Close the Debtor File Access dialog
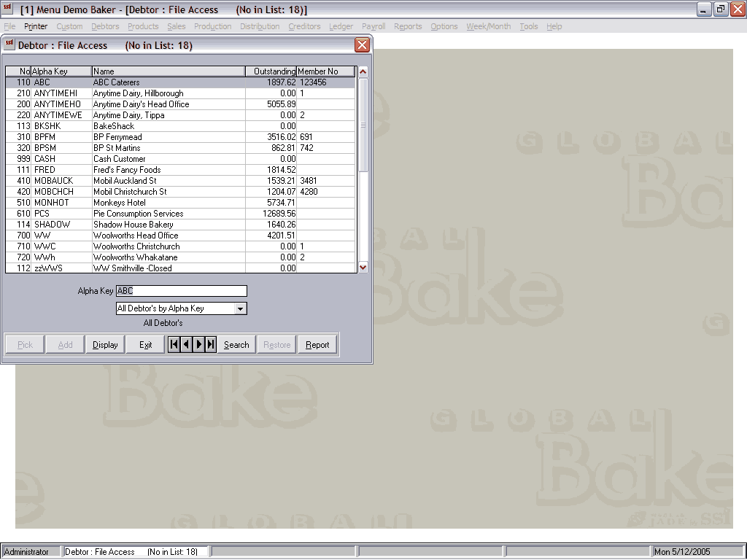The image size is (747, 560). (x=362, y=45)
